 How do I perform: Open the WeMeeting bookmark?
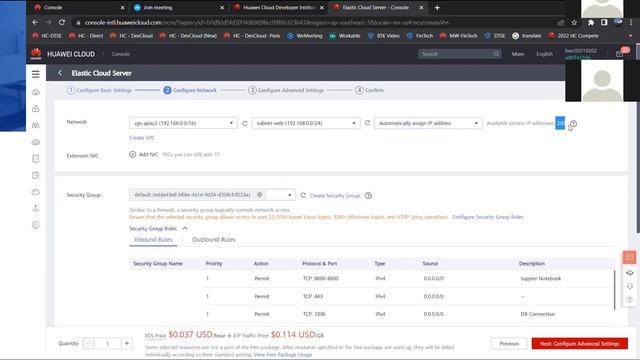[304, 36]
